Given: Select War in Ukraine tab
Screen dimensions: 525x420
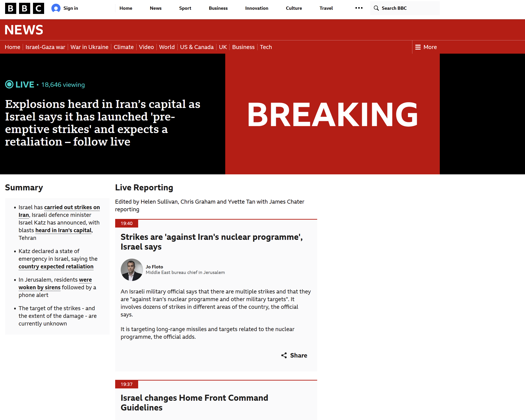Looking at the screenshot, I should [x=89, y=47].
